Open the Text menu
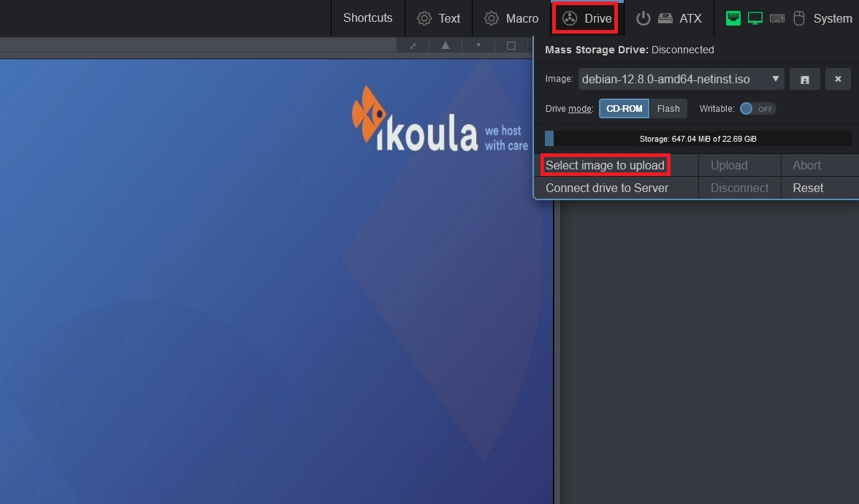This screenshot has width=859, height=504. pos(438,18)
